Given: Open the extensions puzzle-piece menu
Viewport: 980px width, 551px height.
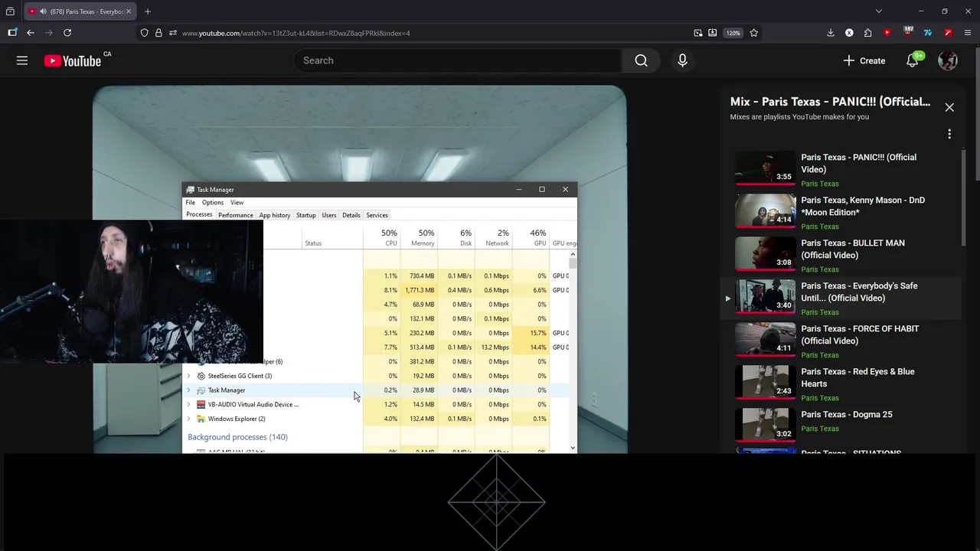Looking at the screenshot, I should pyautogui.click(x=867, y=33).
